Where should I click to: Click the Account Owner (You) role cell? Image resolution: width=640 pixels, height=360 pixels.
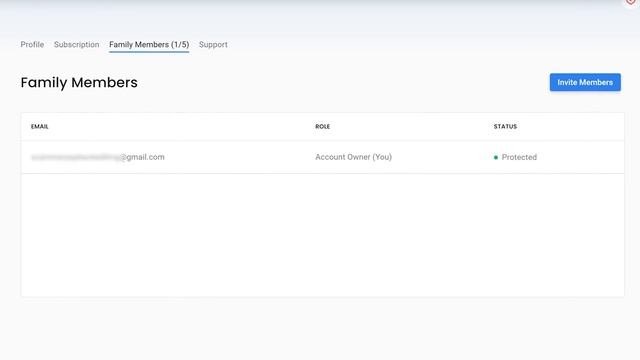click(x=353, y=157)
